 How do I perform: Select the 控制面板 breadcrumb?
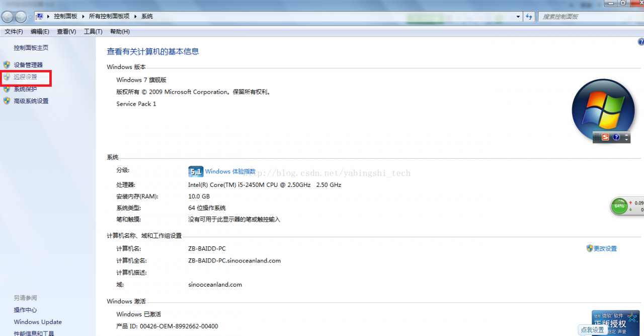click(x=65, y=17)
